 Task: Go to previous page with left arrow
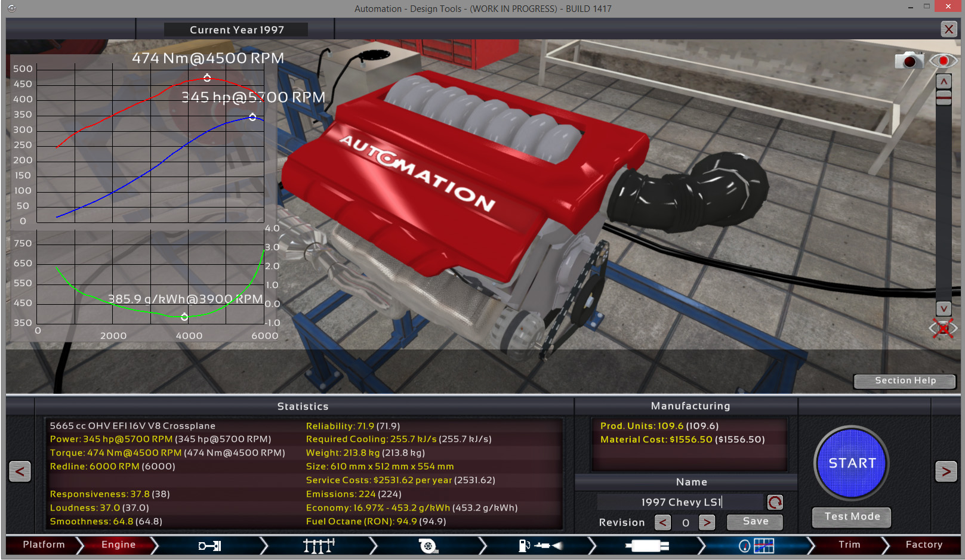[20, 472]
